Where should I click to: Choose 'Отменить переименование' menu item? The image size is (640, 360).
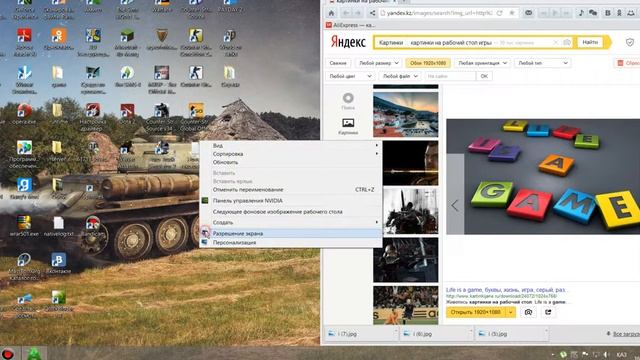click(x=291, y=190)
